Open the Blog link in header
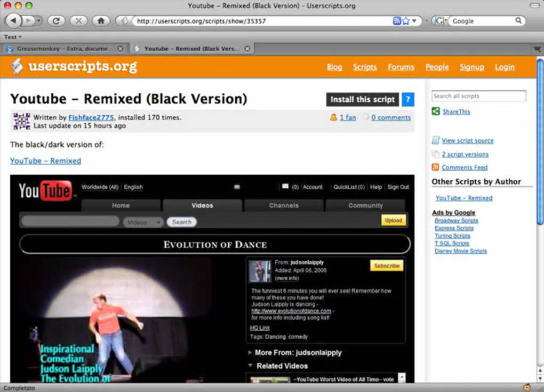This screenshot has height=392, width=544. point(334,67)
